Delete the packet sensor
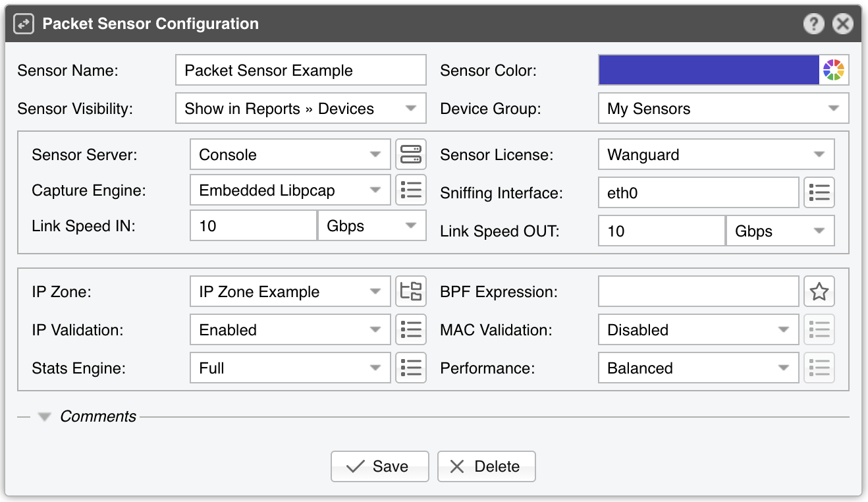Image resolution: width=868 pixels, height=502 pixels. pos(487,466)
